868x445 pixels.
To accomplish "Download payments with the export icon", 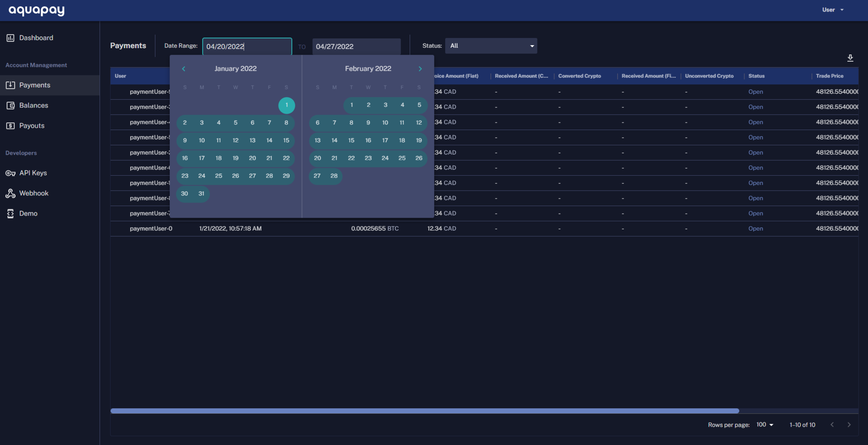I will point(850,58).
